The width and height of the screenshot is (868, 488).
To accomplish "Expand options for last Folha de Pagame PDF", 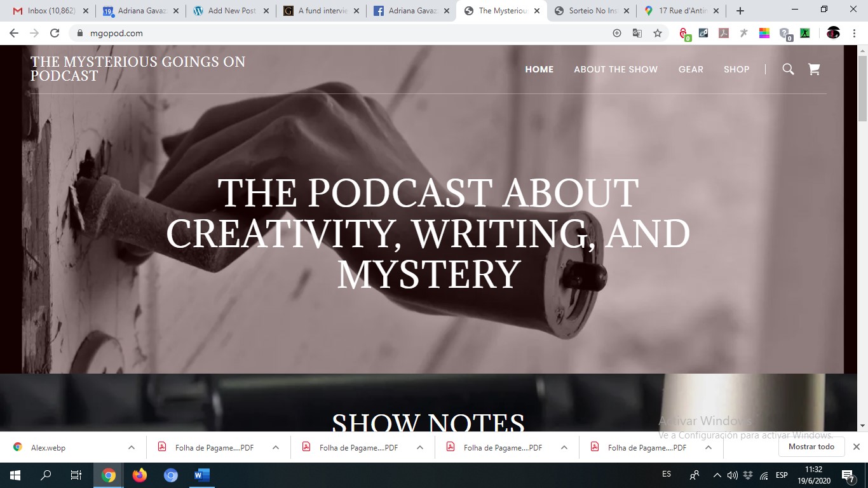I will 709,447.
